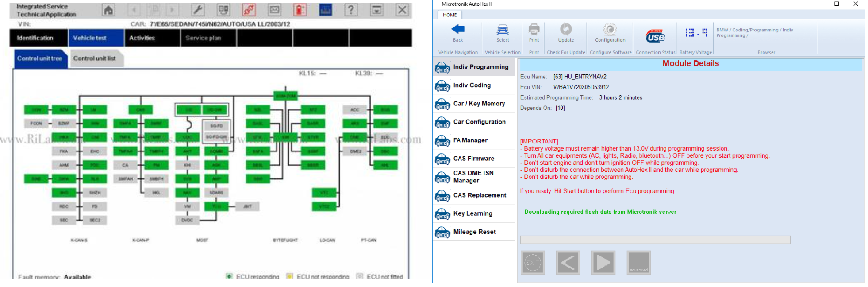Screen dimensions: 868x287
Task: Click the red battery status icon
Action: click(300, 10)
